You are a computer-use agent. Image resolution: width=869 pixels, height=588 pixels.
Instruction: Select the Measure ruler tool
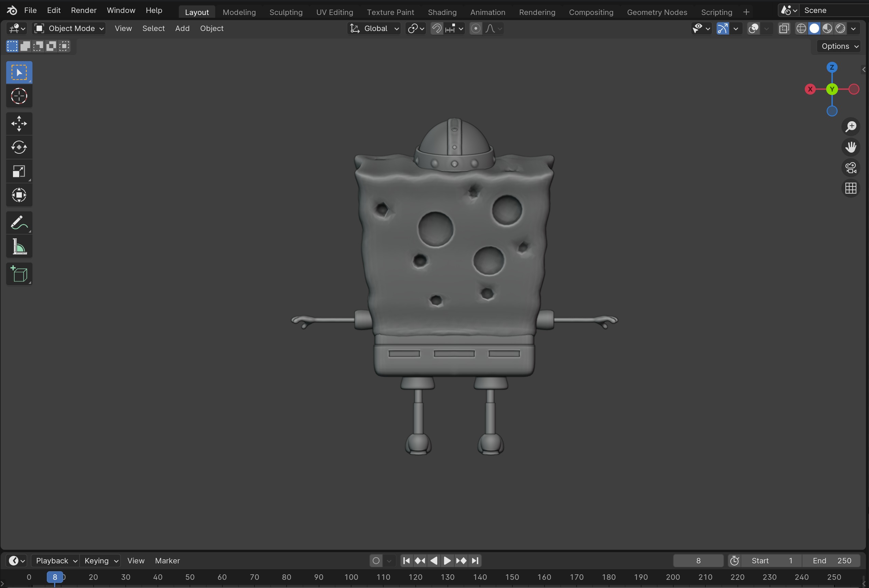19,247
